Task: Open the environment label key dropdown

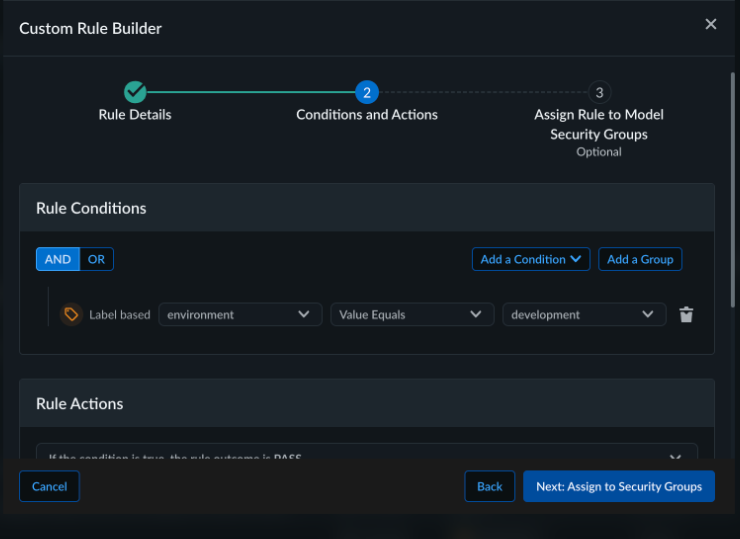Action: coord(240,314)
